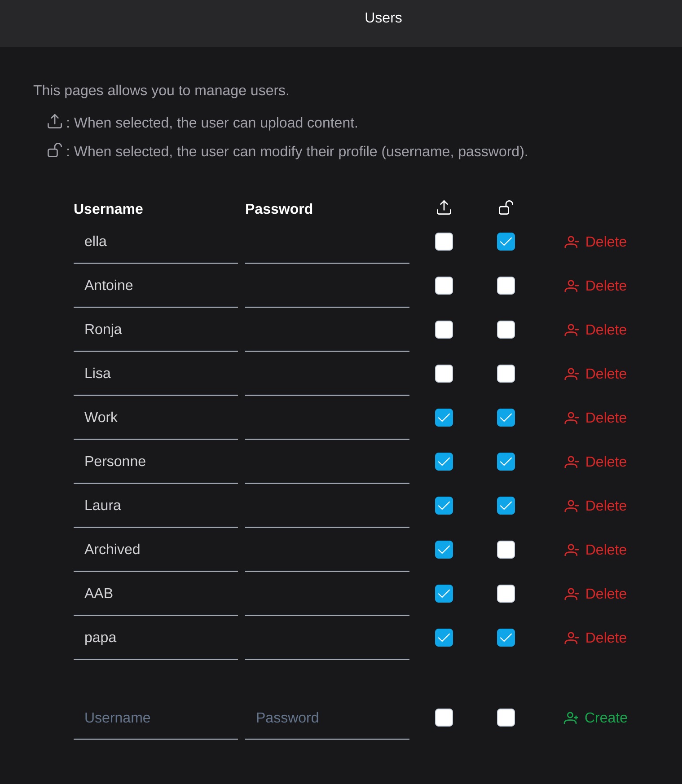Focus the new Username input field

click(x=156, y=718)
